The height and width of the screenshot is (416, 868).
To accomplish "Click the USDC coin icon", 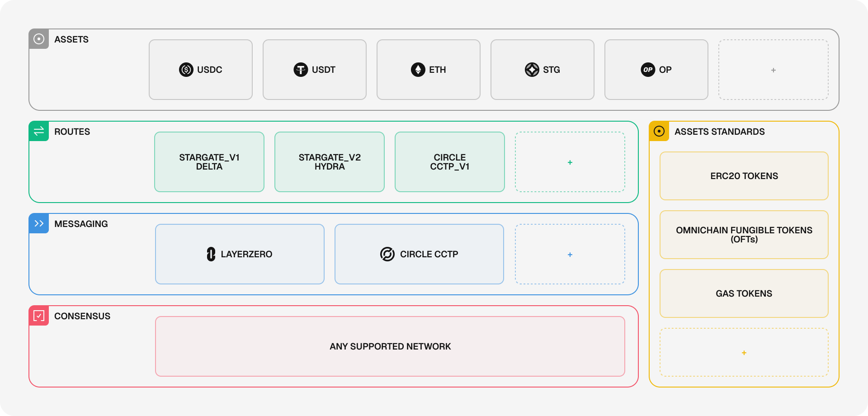I will coord(186,70).
